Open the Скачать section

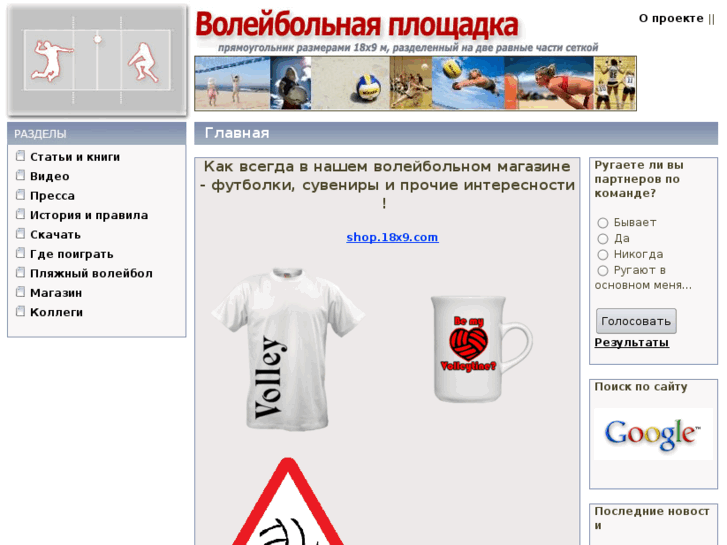[x=55, y=235]
